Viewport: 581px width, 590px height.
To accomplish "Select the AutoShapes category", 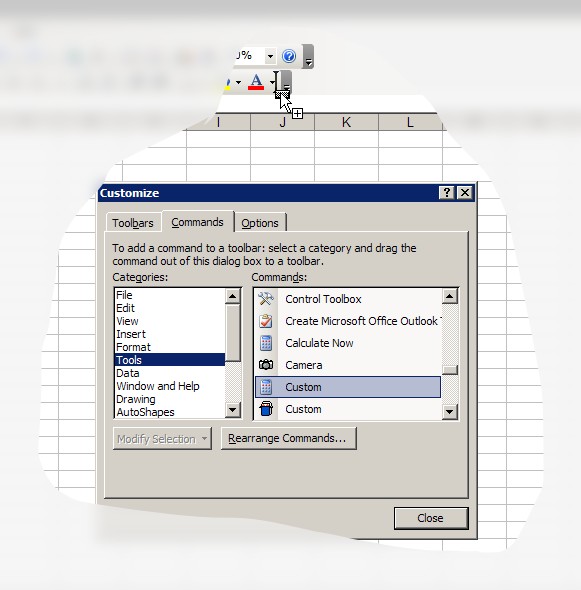I will 170,412.
